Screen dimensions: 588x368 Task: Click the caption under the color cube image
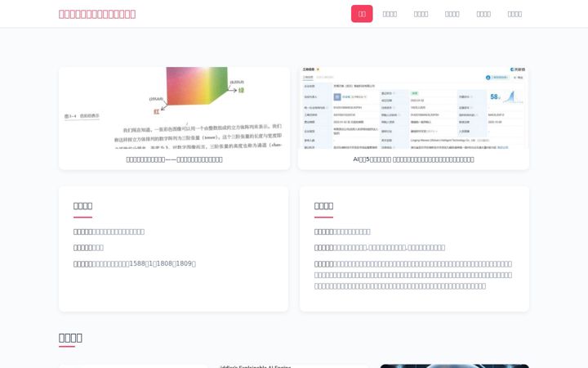(x=175, y=159)
